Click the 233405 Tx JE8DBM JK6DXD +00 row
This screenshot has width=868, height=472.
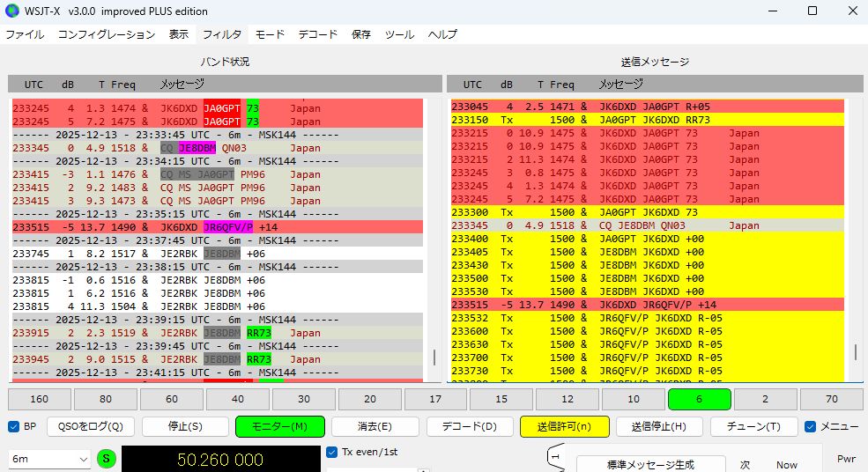(x=648, y=252)
